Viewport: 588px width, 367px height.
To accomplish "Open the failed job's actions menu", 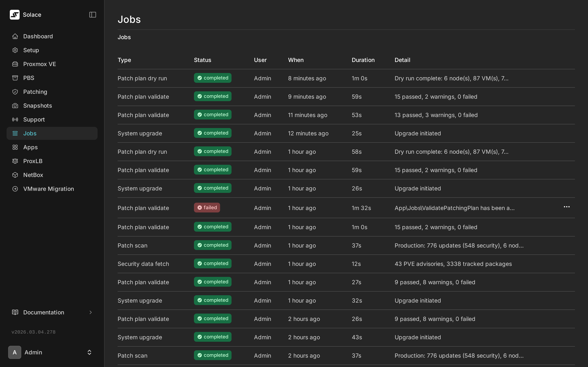I will point(567,207).
